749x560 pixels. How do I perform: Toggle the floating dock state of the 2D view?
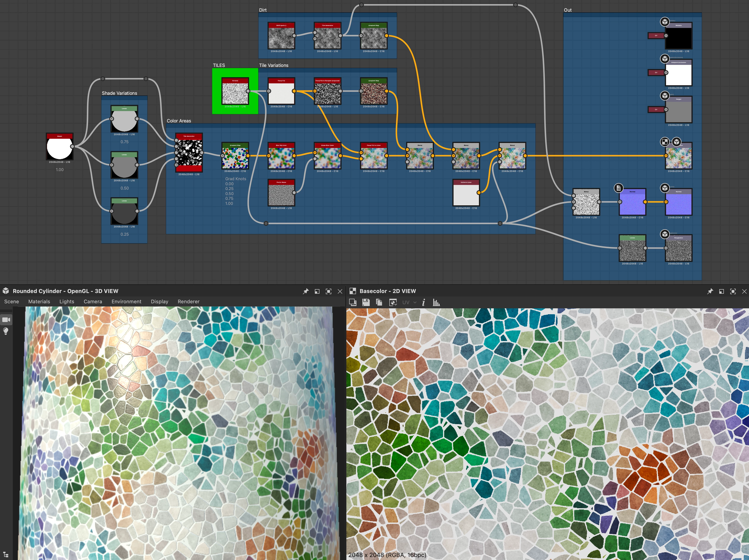(x=722, y=291)
